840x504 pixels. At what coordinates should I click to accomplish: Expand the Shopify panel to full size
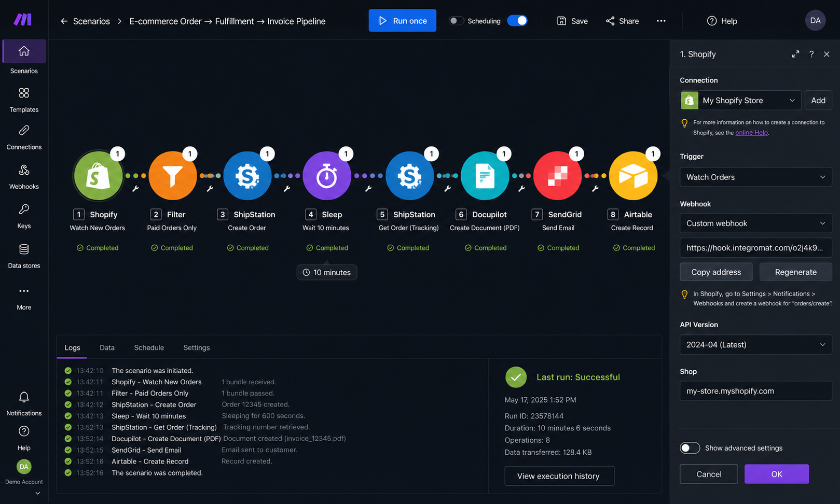[x=795, y=54]
